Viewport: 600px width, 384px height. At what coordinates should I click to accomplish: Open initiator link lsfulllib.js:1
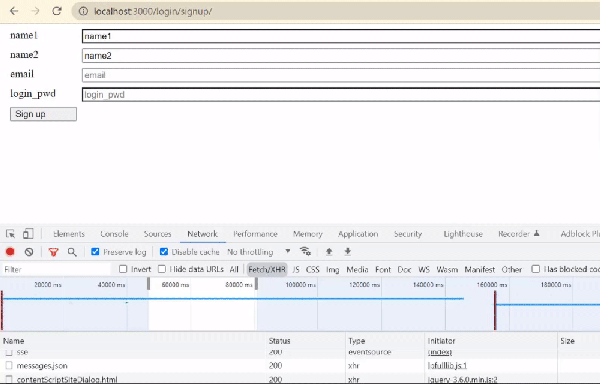[x=447, y=366]
